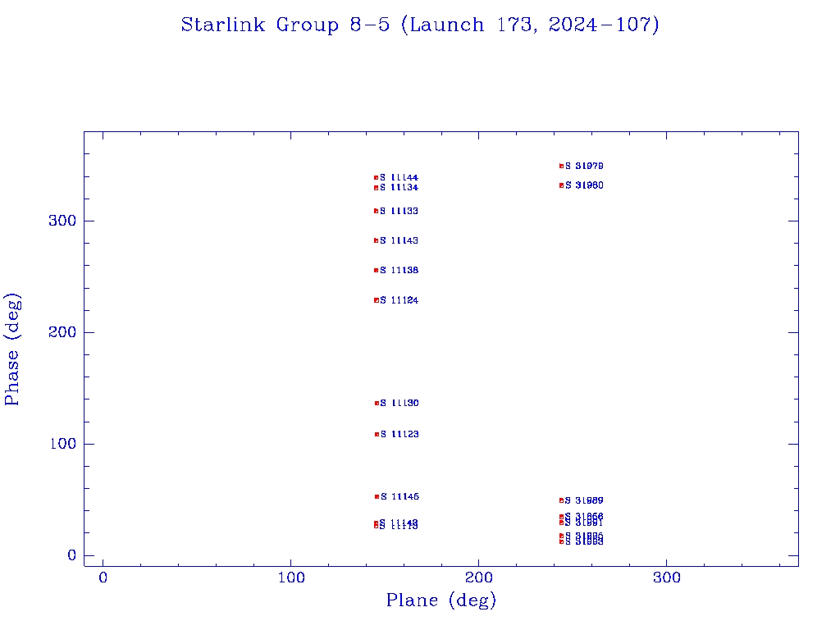
Task: Select the 'S 11133' data label
Action: click(399, 211)
